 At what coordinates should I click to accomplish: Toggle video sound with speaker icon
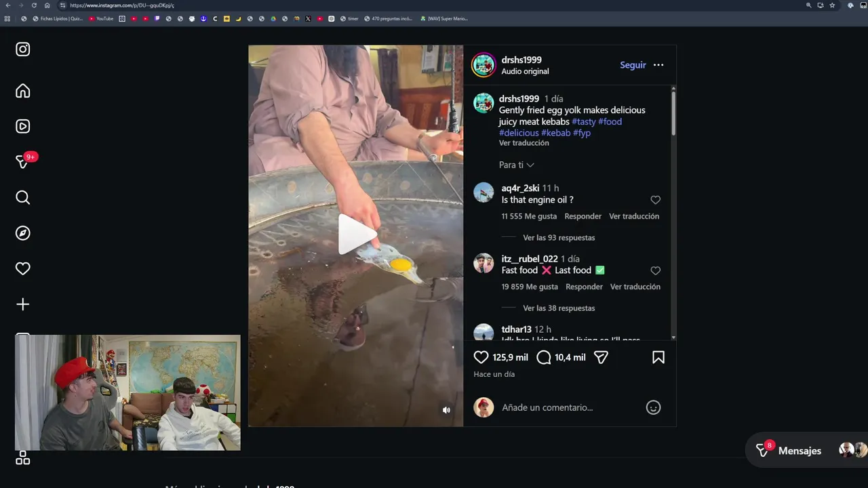coord(446,410)
